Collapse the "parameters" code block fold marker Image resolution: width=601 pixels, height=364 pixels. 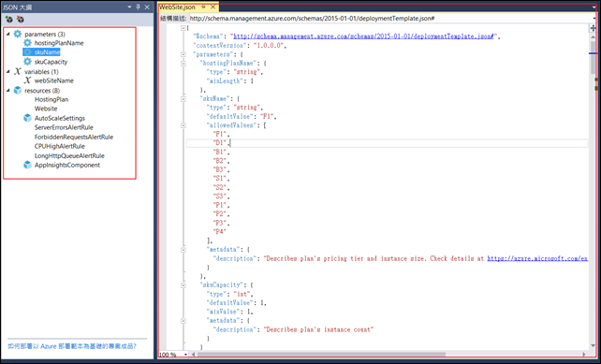[x=183, y=54]
